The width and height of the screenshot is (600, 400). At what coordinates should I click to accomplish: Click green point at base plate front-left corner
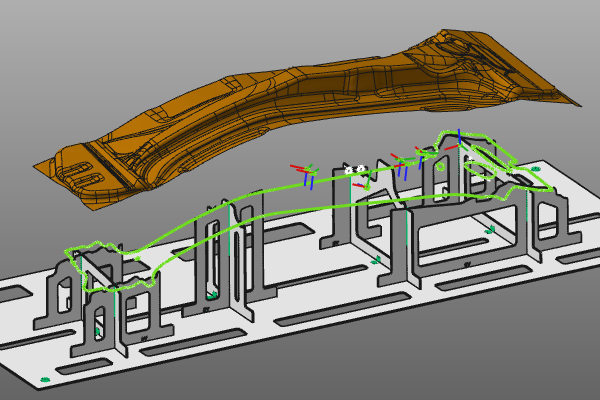pos(46,380)
